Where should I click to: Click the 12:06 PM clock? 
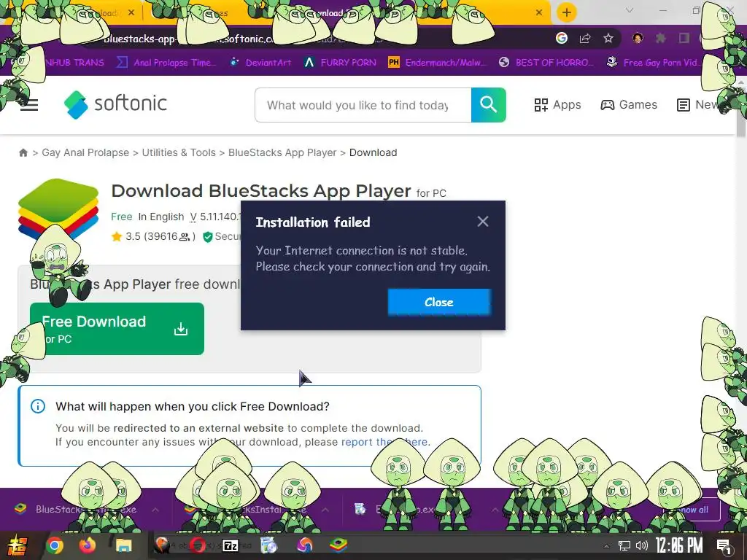679,545
